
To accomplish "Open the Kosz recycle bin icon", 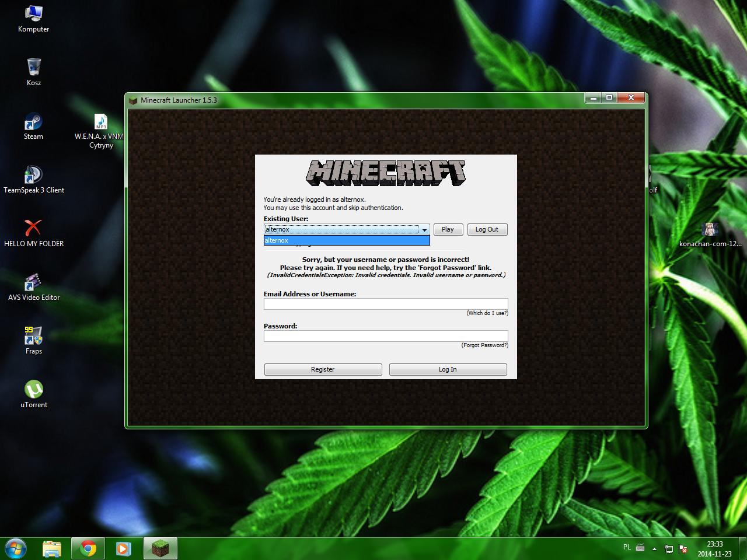I will pyautogui.click(x=33, y=72).
